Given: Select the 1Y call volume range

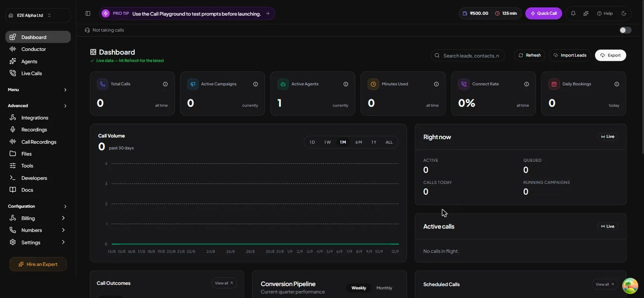Looking at the screenshot, I should (374, 142).
